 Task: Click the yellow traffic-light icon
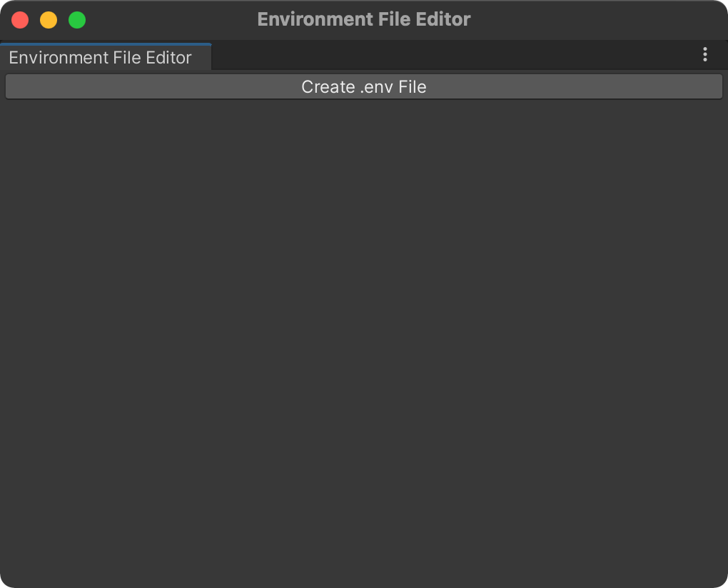point(49,20)
